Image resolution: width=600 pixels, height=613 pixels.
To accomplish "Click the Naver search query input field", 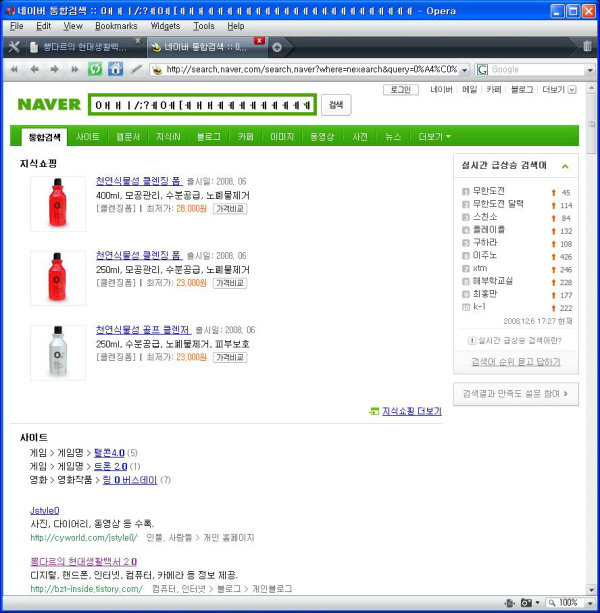I will 202,105.
